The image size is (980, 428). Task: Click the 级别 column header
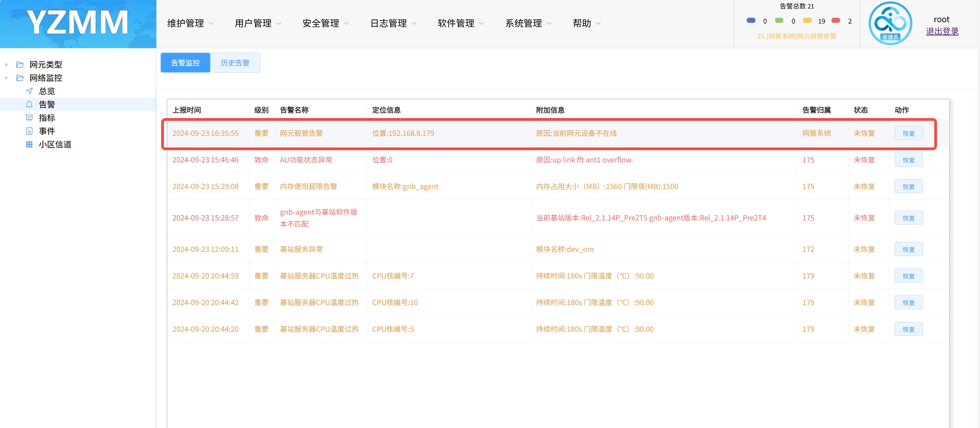click(x=261, y=110)
